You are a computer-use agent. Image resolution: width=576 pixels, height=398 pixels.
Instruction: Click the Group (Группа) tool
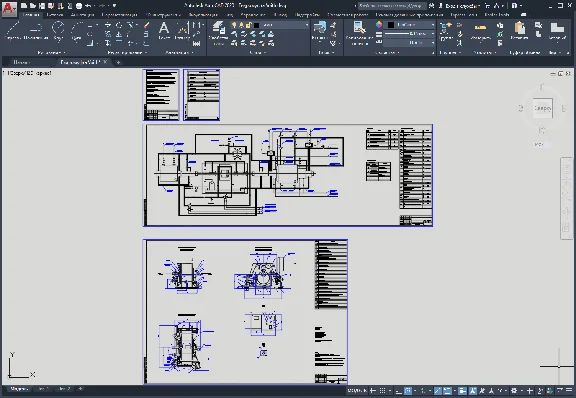(446, 31)
